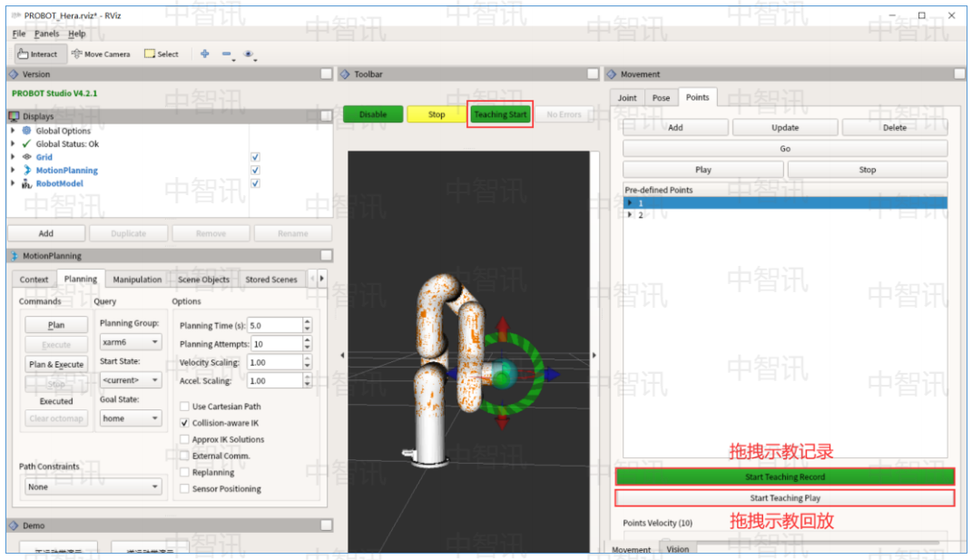
Task: Click the Teaching Start button
Action: (x=500, y=114)
